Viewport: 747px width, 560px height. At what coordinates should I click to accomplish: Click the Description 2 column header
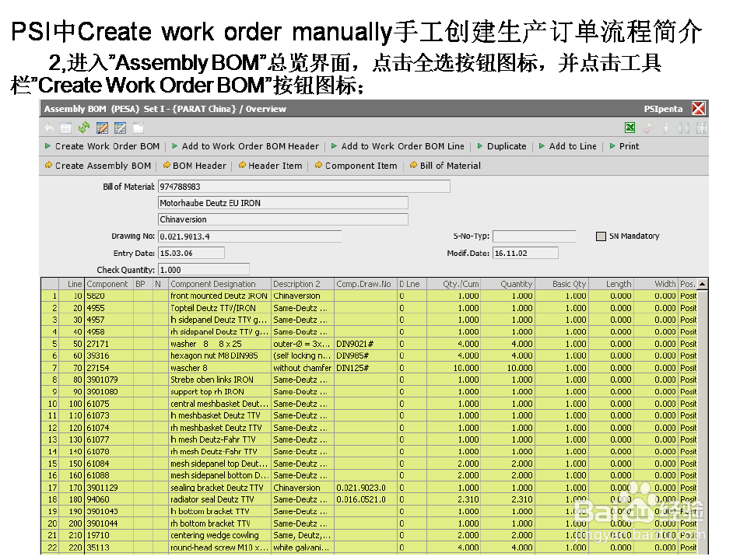pos(303,284)
